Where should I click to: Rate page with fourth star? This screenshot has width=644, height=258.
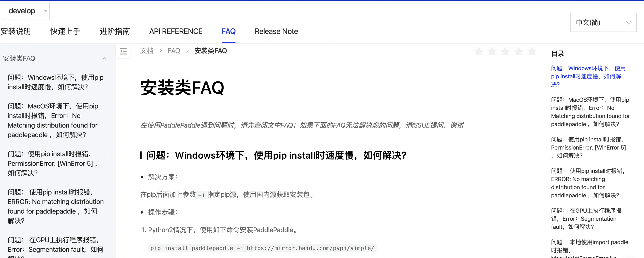click(x=518, y=51)
